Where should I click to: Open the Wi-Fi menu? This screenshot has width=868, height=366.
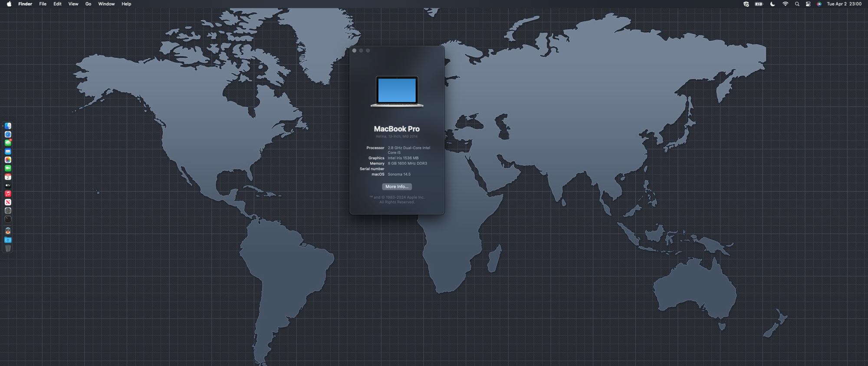(785, 4)
